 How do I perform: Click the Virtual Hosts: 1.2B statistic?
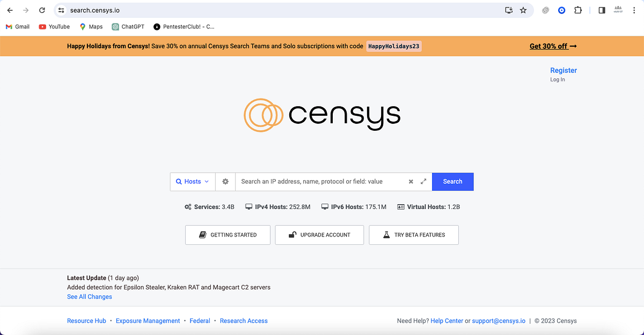428,207
